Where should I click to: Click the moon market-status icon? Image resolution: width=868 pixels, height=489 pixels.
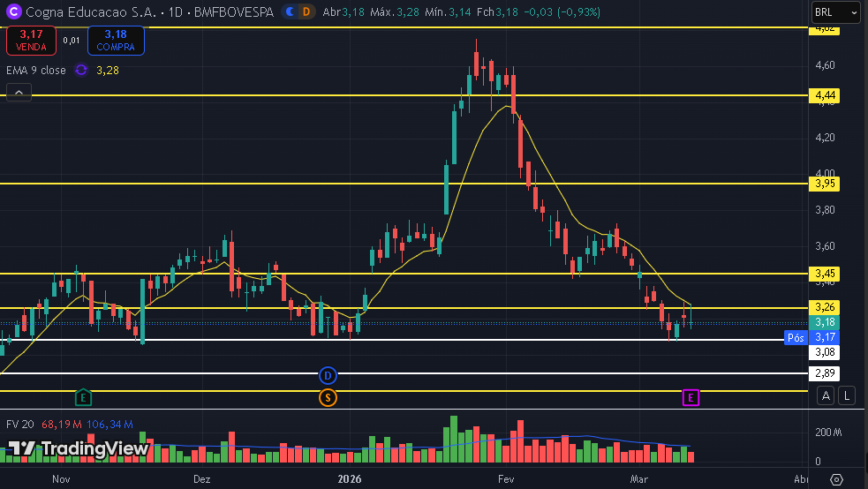[x=290, y=11]
